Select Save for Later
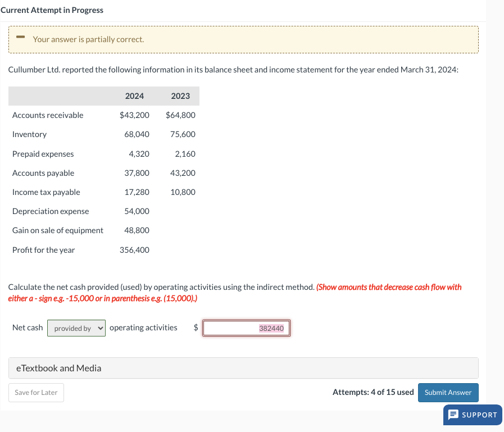504x432 pixels. [36, 392]
